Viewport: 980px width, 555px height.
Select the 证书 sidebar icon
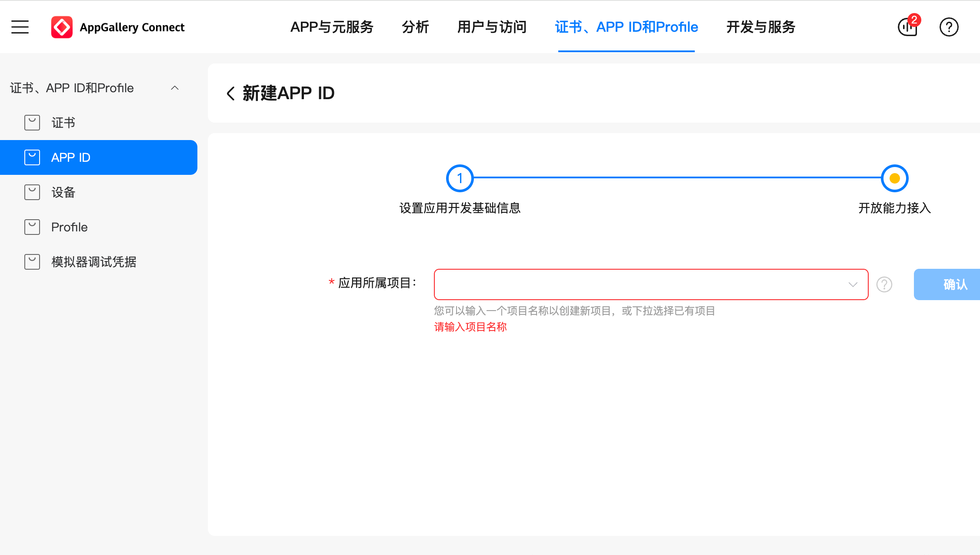(32, 122)
